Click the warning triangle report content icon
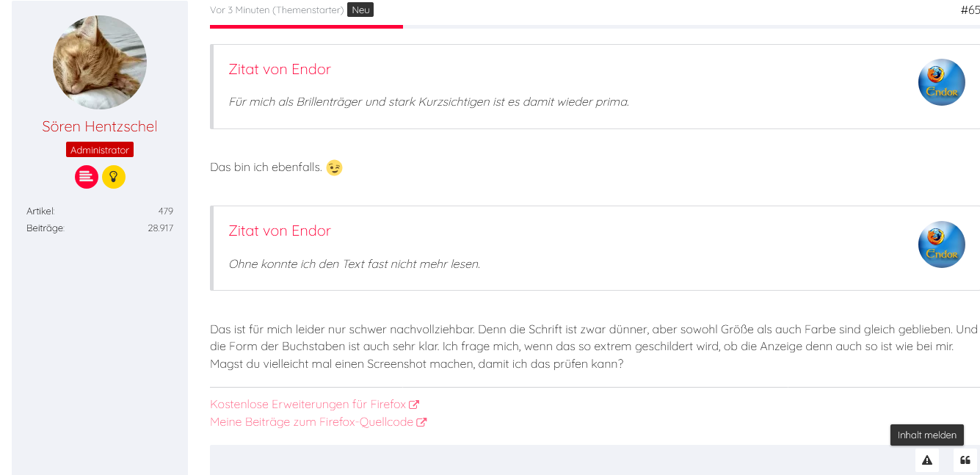This screenshot has height=475, width=980. tap(927, 460)
